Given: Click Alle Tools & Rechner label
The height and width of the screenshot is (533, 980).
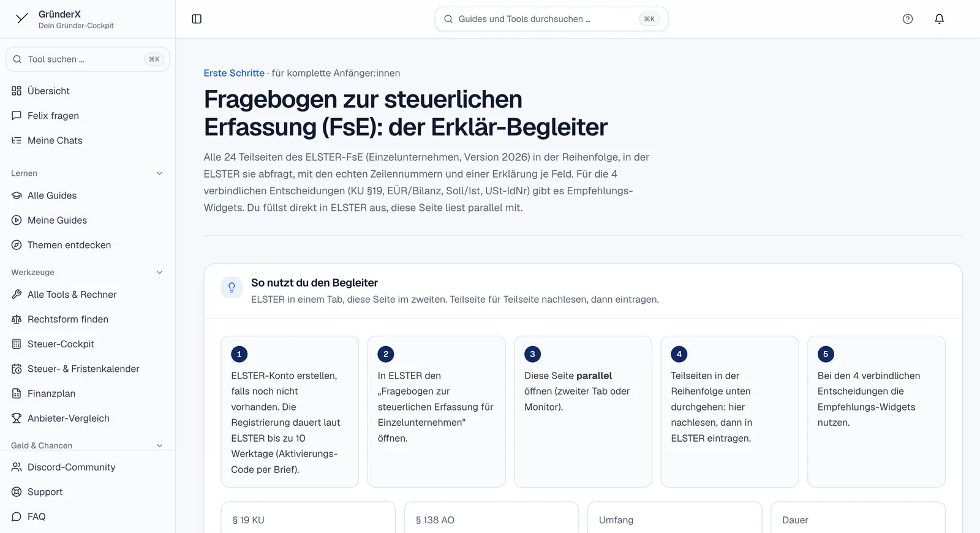Looking at the screenshot, I should coord(72,295).
